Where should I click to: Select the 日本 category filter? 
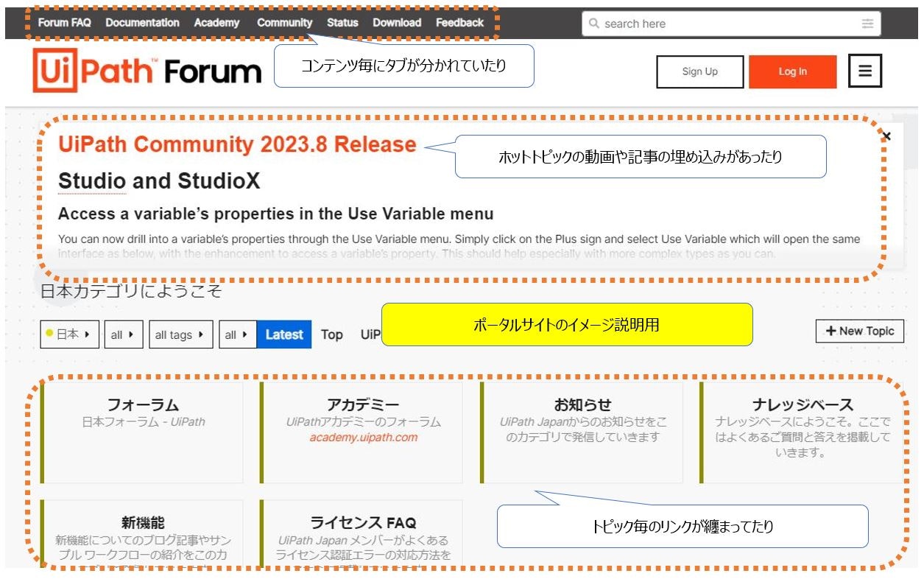[x=68, y=333]
